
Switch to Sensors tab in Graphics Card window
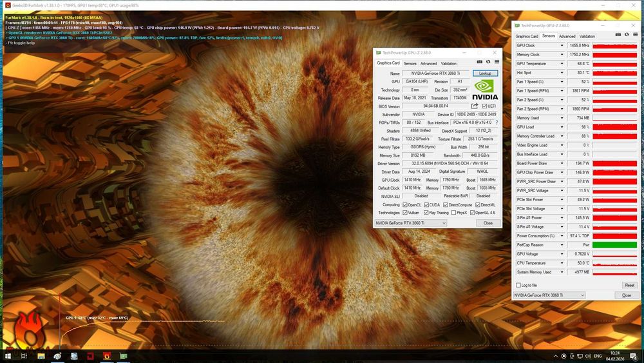[x=410, y=64]
